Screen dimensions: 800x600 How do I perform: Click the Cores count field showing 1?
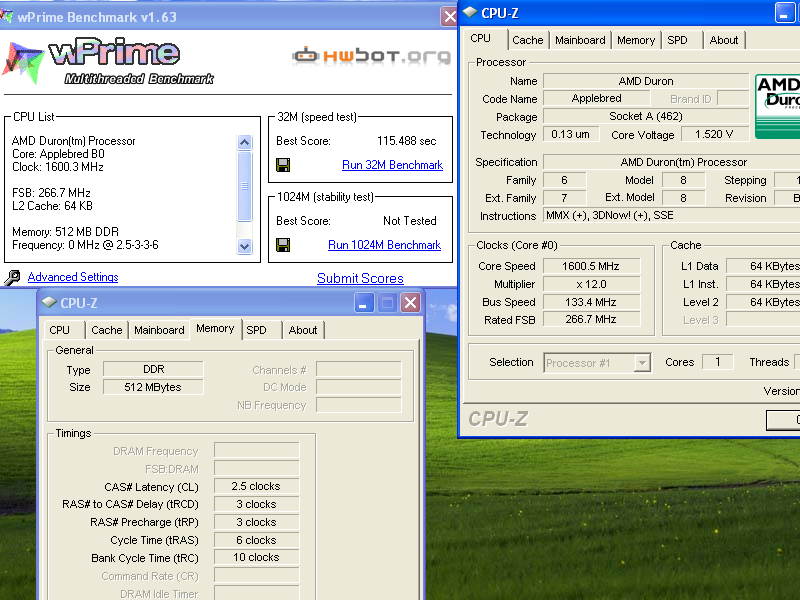coord(717,362)
